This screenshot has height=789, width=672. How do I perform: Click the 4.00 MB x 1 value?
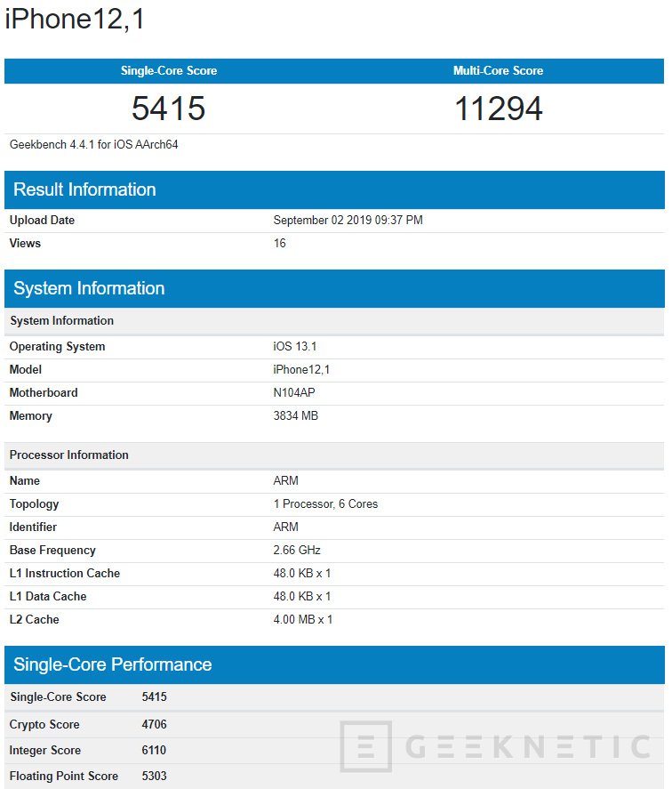[303, 620]
